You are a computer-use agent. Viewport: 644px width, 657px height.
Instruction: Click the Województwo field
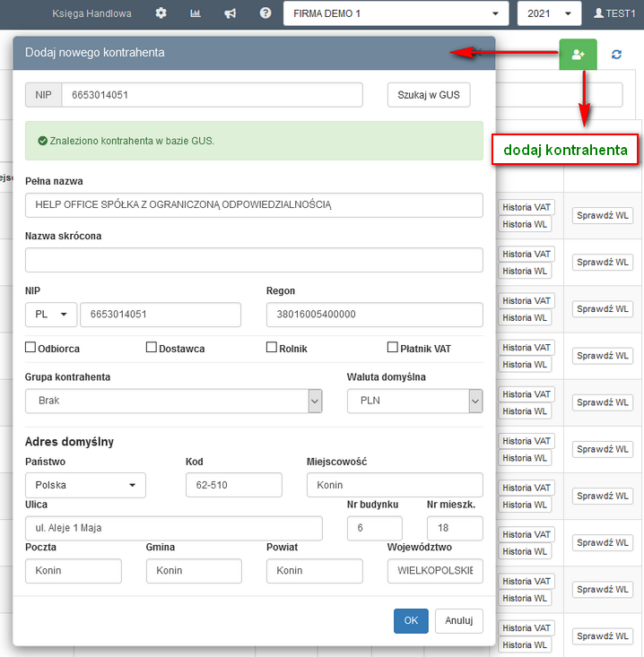coord(435,571)
